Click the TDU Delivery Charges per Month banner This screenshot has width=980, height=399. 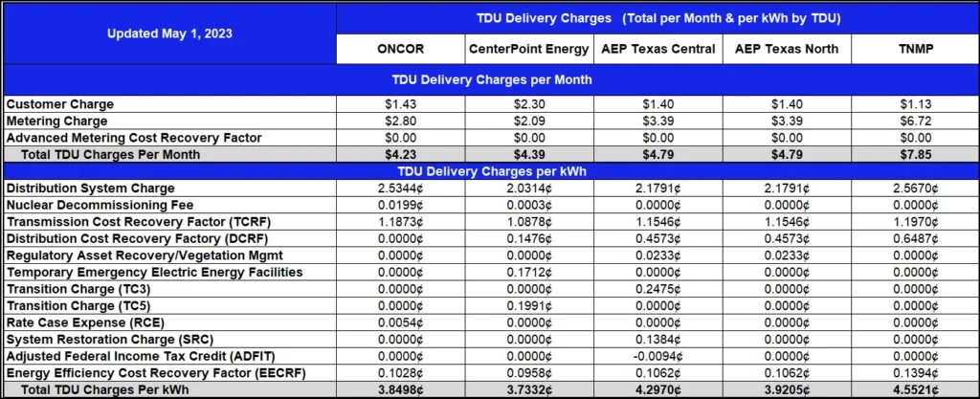click(490, 80)
